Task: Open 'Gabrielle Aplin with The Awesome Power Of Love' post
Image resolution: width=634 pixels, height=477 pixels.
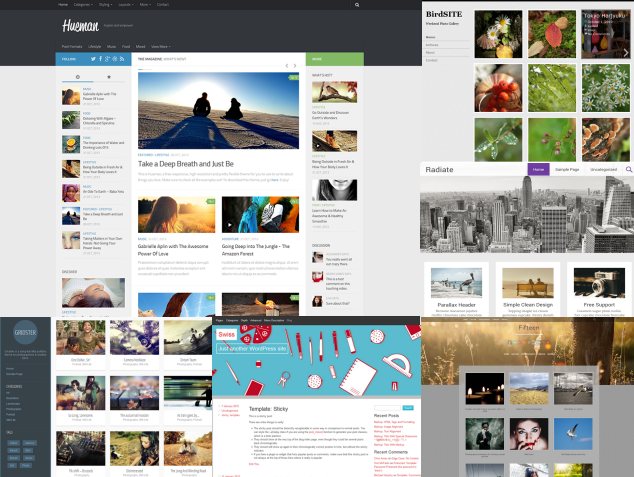Action: (173, 250)
